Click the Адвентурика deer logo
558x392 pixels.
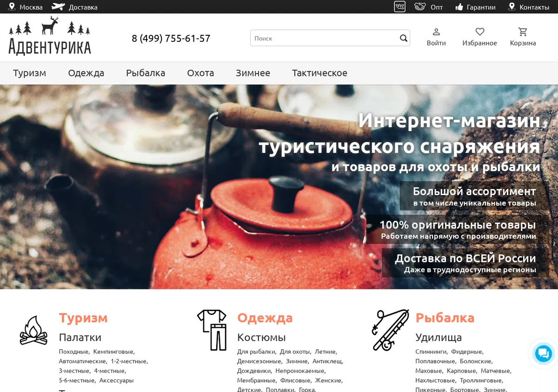click(x=50, y=36)
